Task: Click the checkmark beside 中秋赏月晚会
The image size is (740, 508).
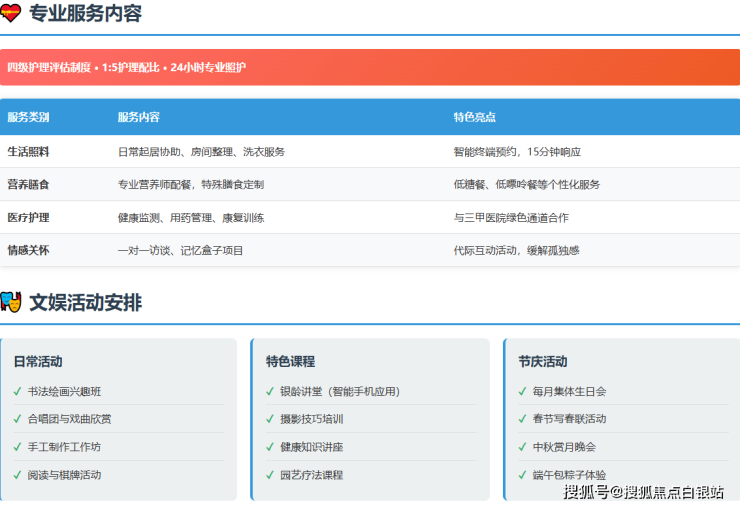Action: [522, 447]
